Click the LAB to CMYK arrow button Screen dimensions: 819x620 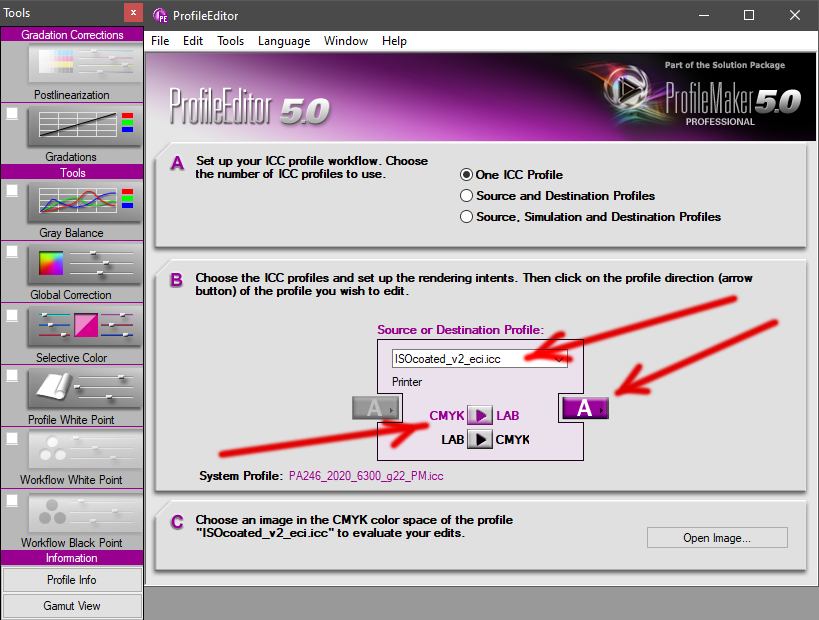[480, 439]
